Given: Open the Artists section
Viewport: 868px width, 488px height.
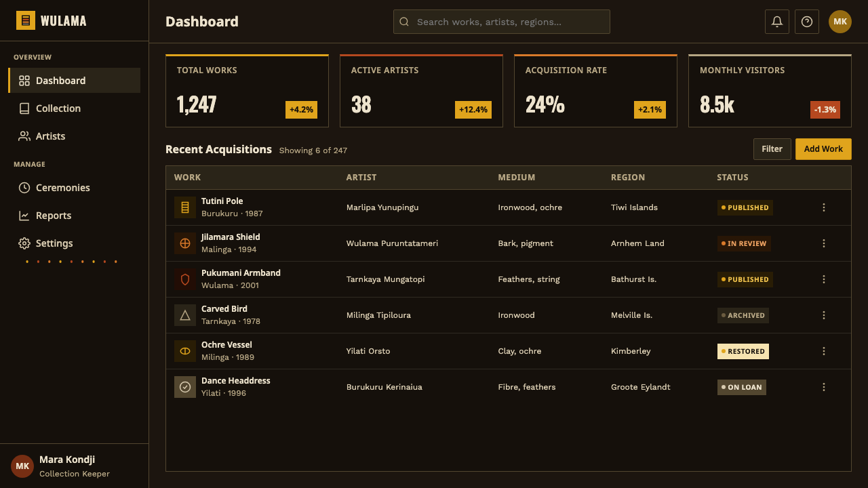Looking at the screenshot, I should click(75, 136).
